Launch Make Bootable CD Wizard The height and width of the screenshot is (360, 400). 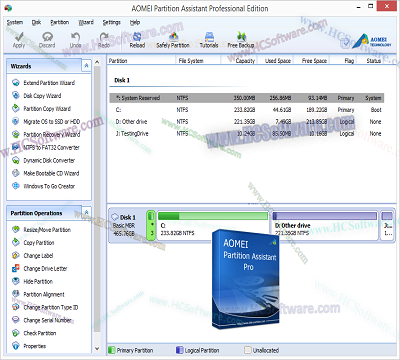(x=51, y=173)
